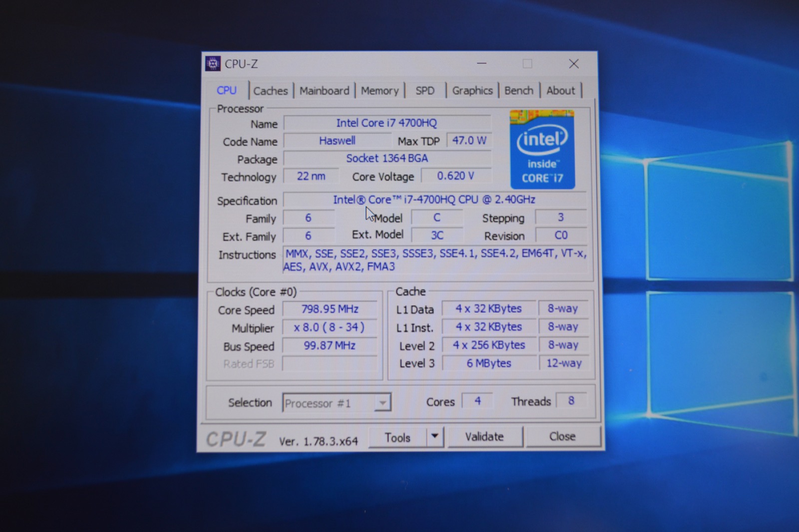Click the L1 Inst. size 4 x 32 KBytes
799x532 pixels.
488,327
